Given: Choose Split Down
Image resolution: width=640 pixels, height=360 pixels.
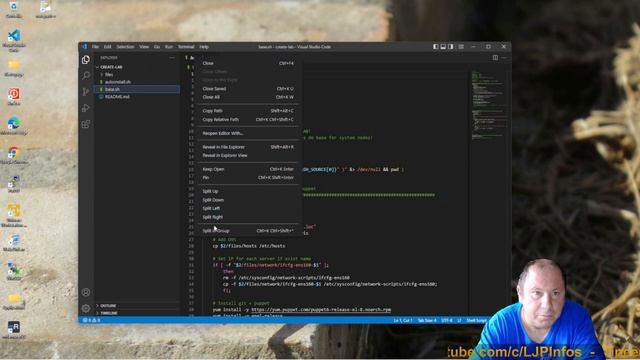Looking at the screenshot, I should click(248, 200).
